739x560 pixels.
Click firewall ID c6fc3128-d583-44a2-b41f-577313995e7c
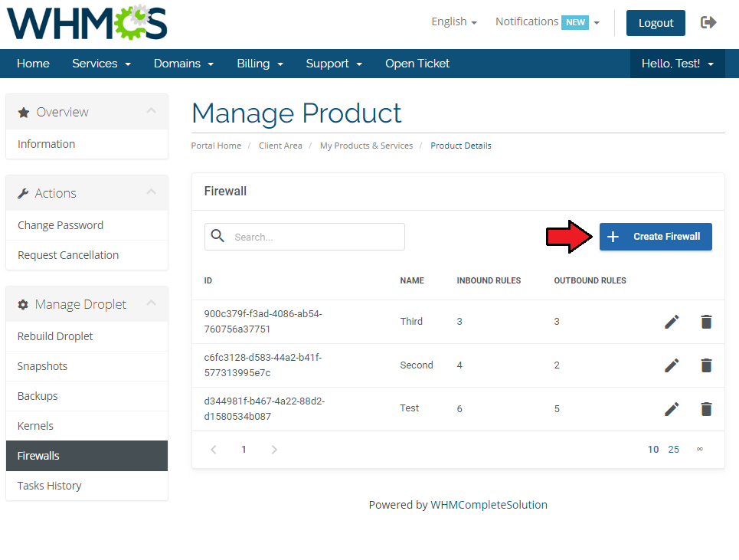[263, 365]
